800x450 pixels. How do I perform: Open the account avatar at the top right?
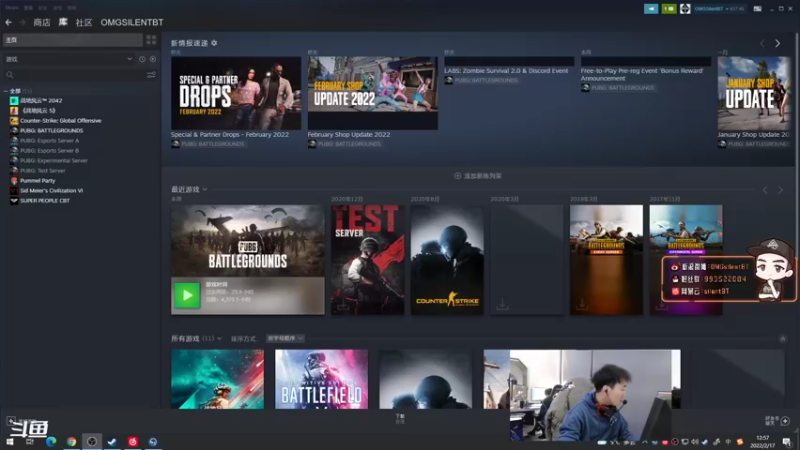click(x=685, y=9)
